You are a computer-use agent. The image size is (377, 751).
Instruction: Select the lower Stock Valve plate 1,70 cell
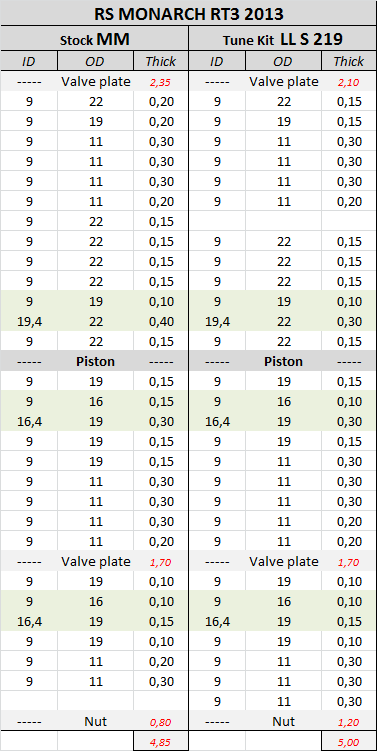coord(160,562)
